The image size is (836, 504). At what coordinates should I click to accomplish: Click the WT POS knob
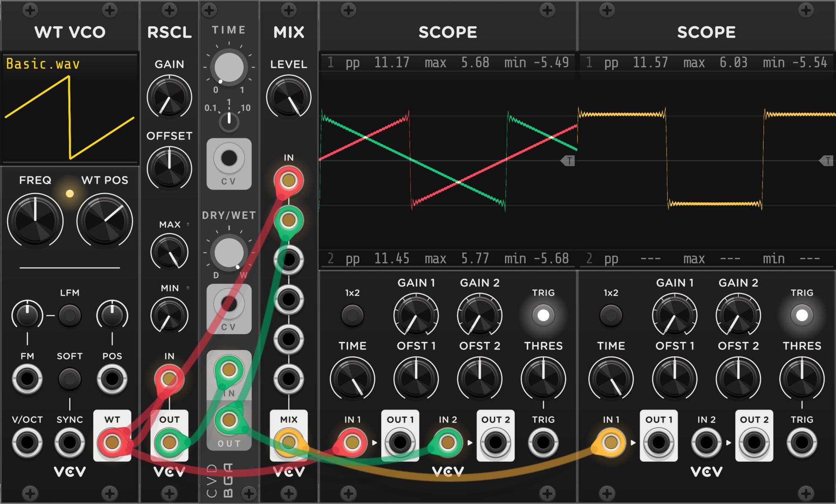coord(104,220)
